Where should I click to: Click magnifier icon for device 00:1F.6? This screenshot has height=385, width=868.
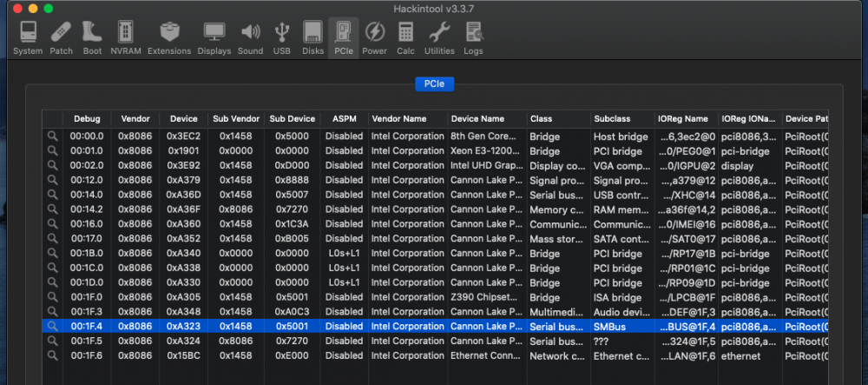(x=52, y=355)
